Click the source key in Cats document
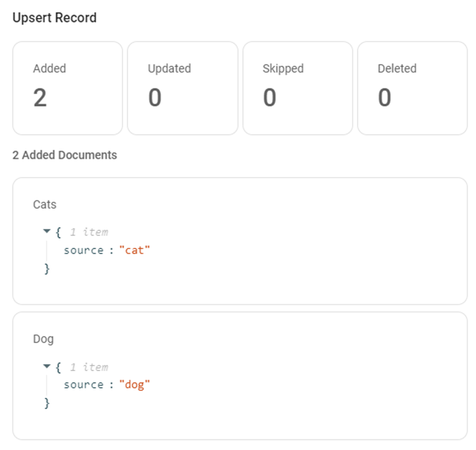Image resolution: width=476 pixels, height=450 pixels. (83, 250)
